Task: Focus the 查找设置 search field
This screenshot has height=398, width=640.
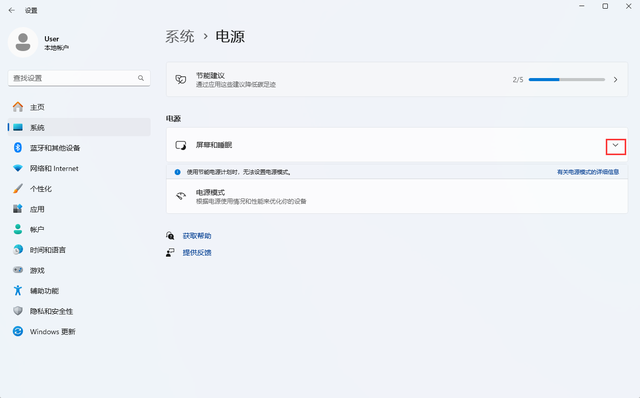Action: click(79, 78)
